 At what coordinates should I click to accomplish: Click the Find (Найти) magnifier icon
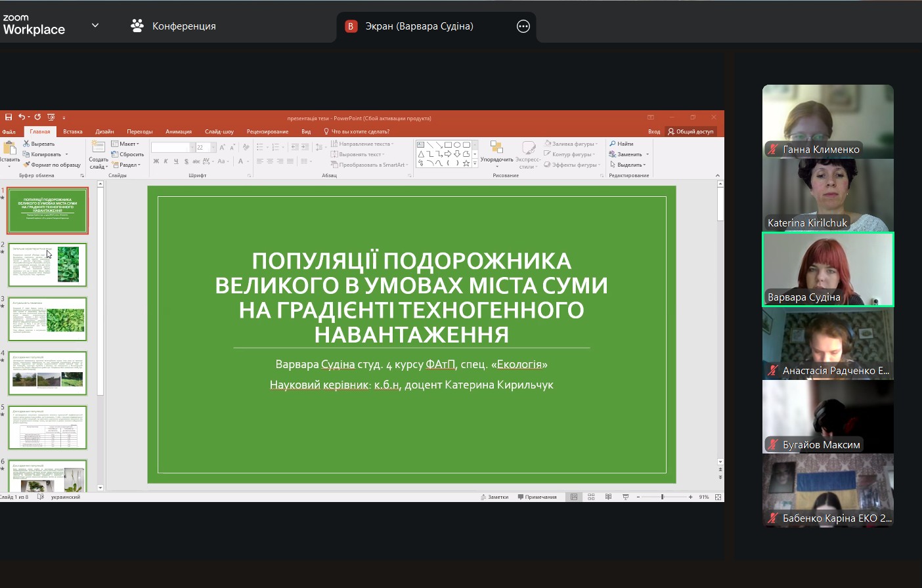click(x=613, y=144)
